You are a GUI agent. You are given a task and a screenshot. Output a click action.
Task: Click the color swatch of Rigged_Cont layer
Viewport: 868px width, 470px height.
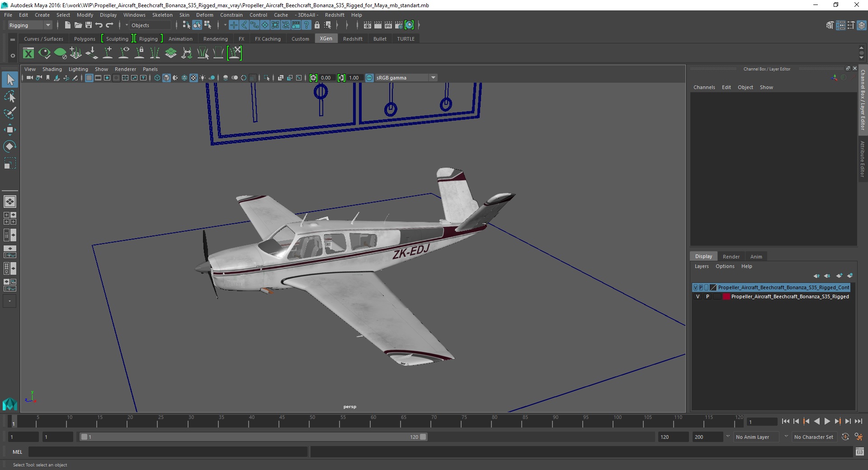pos(713,287)
